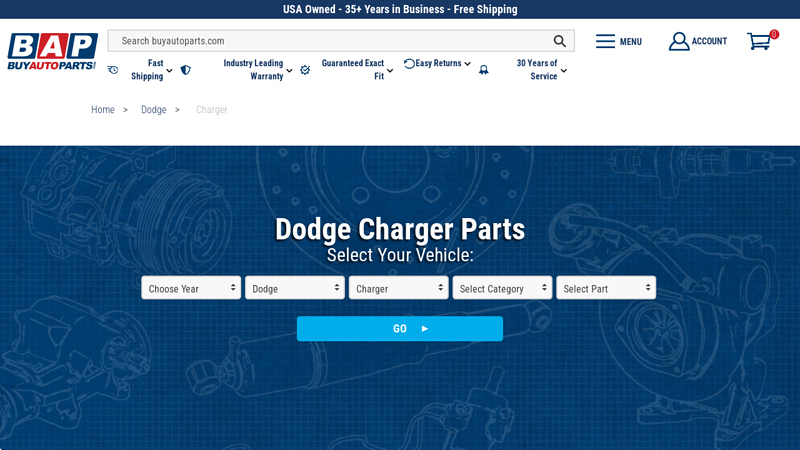Click the Dodge Charger Parts heading
Image resolution: width=800 pixels, height=450 pixels.
click(x=400, y=229)
